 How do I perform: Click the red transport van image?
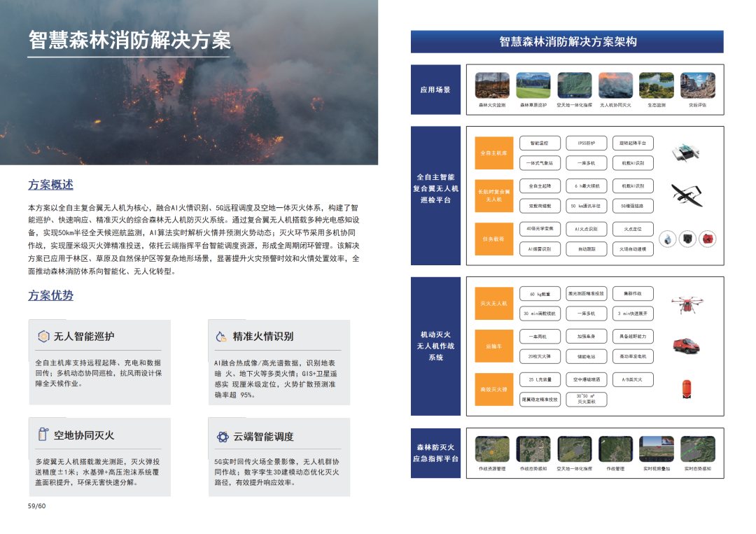686,346
